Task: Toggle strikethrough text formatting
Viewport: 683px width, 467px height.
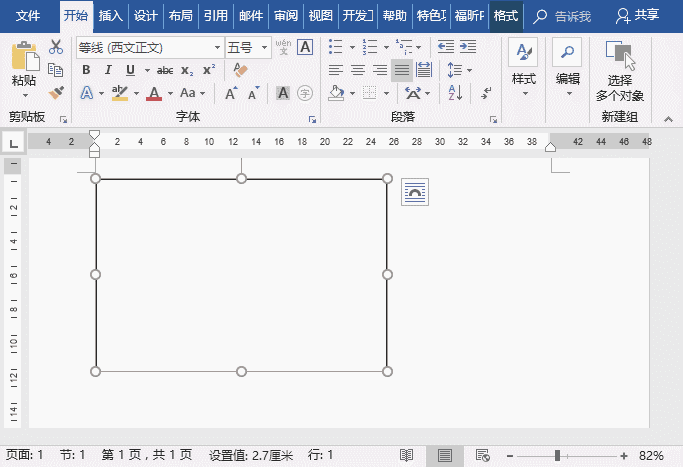Action: (x=165, y=70)
